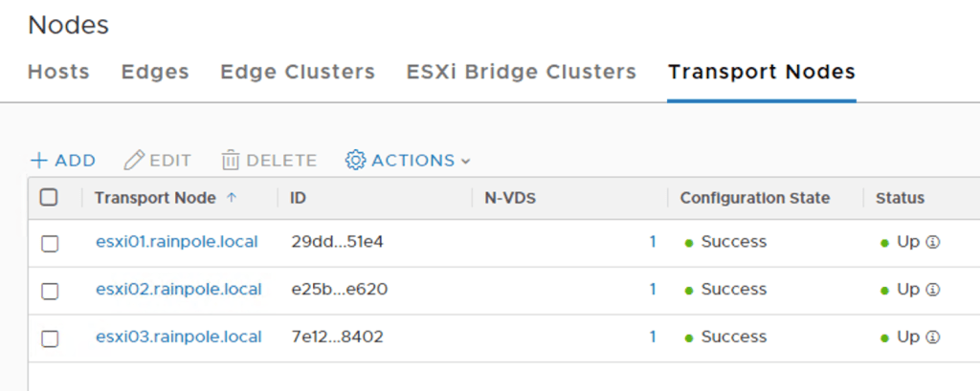Click info icon beside esxi03 Up status
The height and width of the screenshot is (391, 980).
tap(933, 337)
